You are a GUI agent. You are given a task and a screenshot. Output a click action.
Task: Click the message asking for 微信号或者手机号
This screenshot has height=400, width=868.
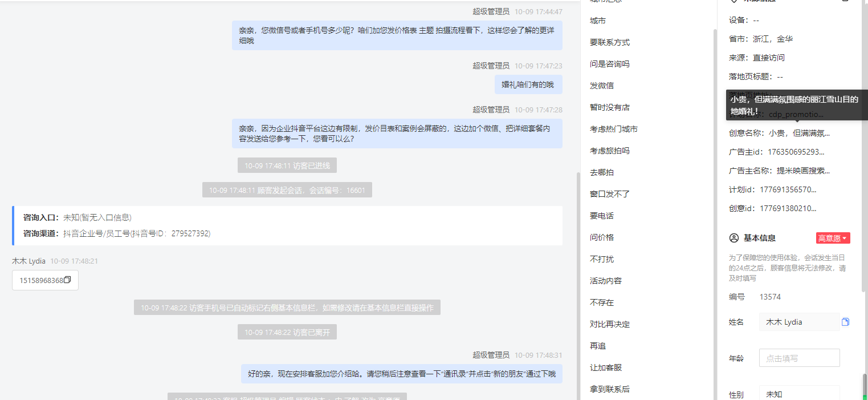point(397,35)
